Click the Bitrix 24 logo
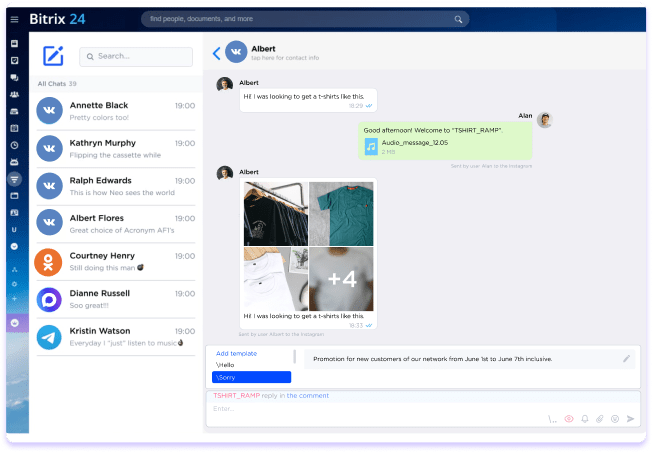Image resolution: width=653 pixels, height=453 pixels. tap(57, 19)
